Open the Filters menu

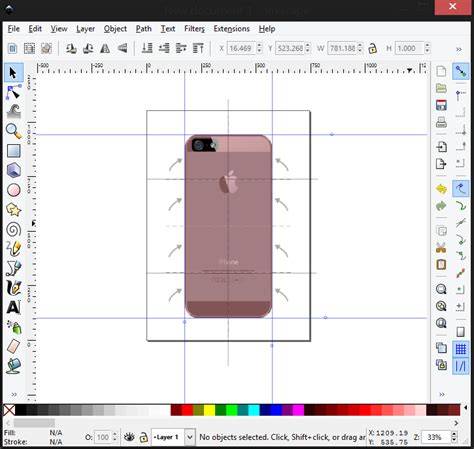click(194, 29)
